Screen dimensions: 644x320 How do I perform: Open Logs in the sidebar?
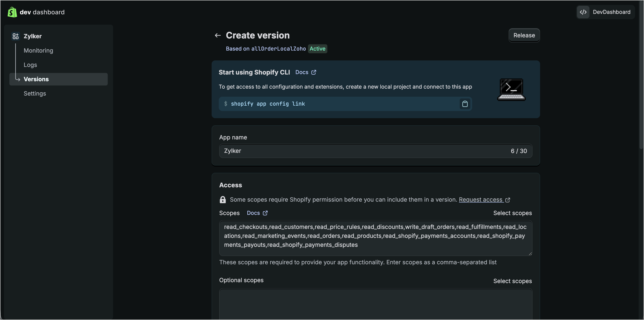(30, 65)
